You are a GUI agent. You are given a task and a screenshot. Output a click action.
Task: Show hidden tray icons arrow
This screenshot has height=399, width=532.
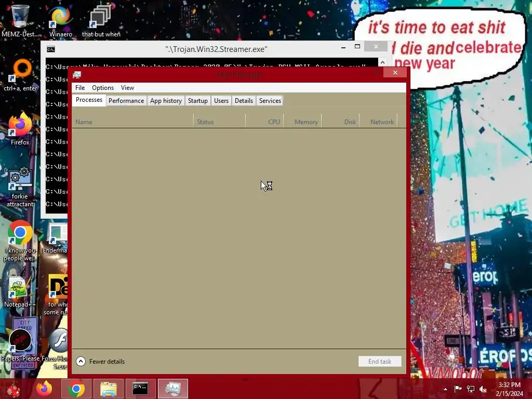(445, 389)
